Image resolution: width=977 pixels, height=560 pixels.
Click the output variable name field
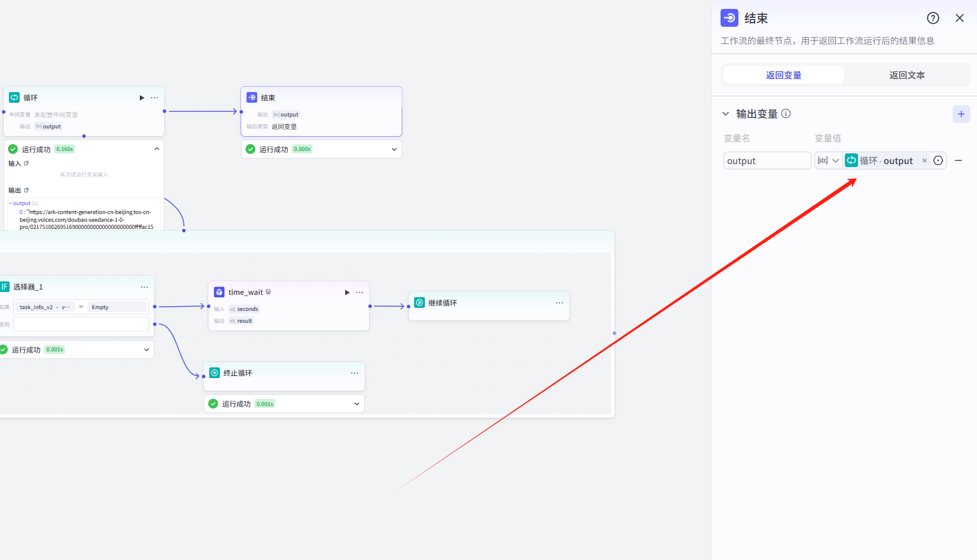[766, 161]
